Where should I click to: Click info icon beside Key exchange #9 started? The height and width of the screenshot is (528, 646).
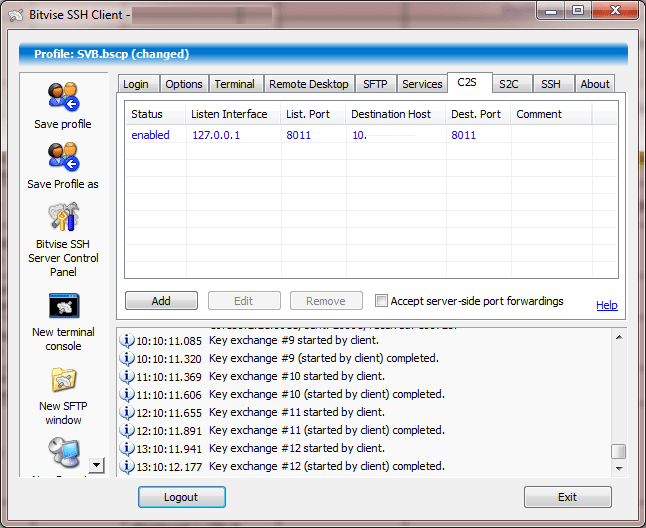pos(127,340)
